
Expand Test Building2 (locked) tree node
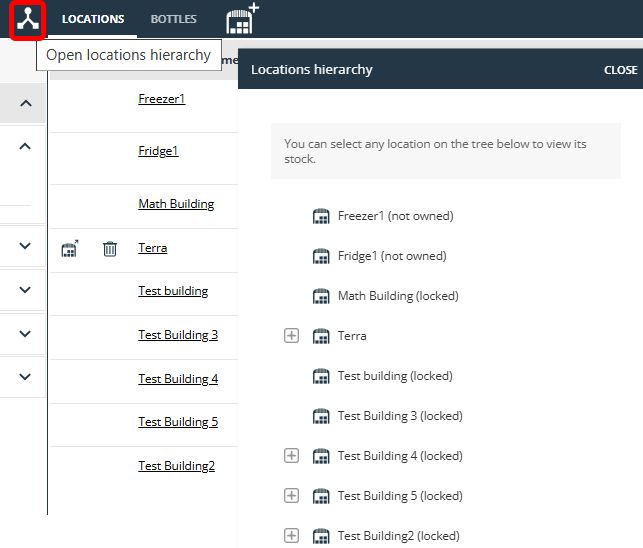(x=291, y=535)
